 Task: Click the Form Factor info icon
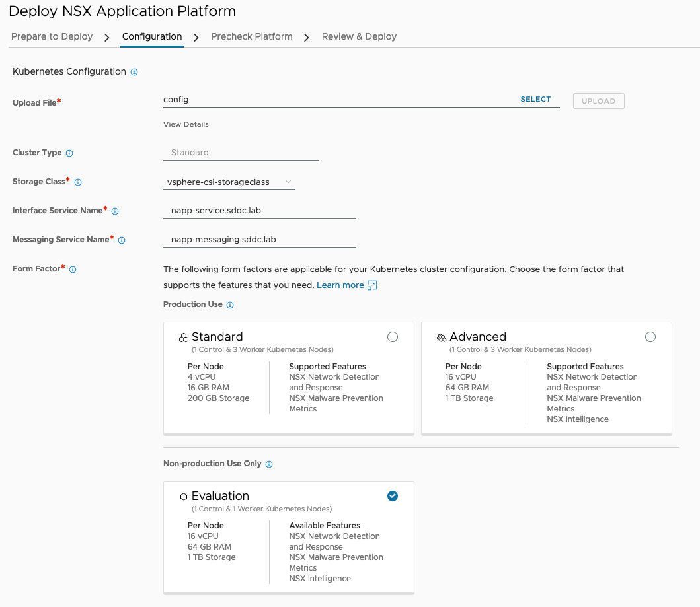[73, 269]
